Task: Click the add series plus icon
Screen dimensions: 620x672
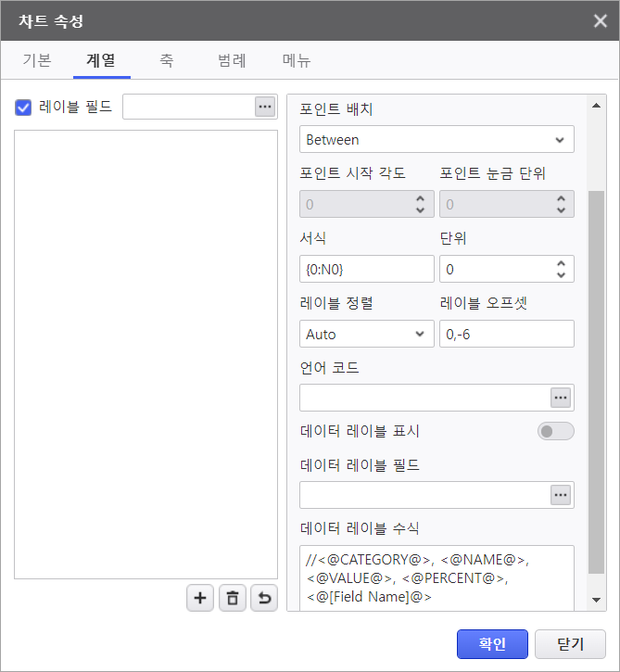Action: tap(200, 599)
